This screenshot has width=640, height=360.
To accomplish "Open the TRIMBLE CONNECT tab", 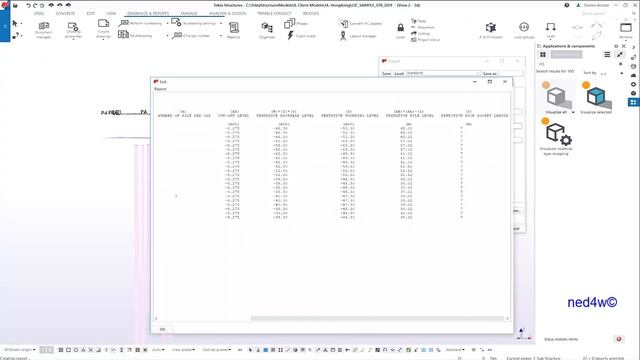I will pos(274,13).
